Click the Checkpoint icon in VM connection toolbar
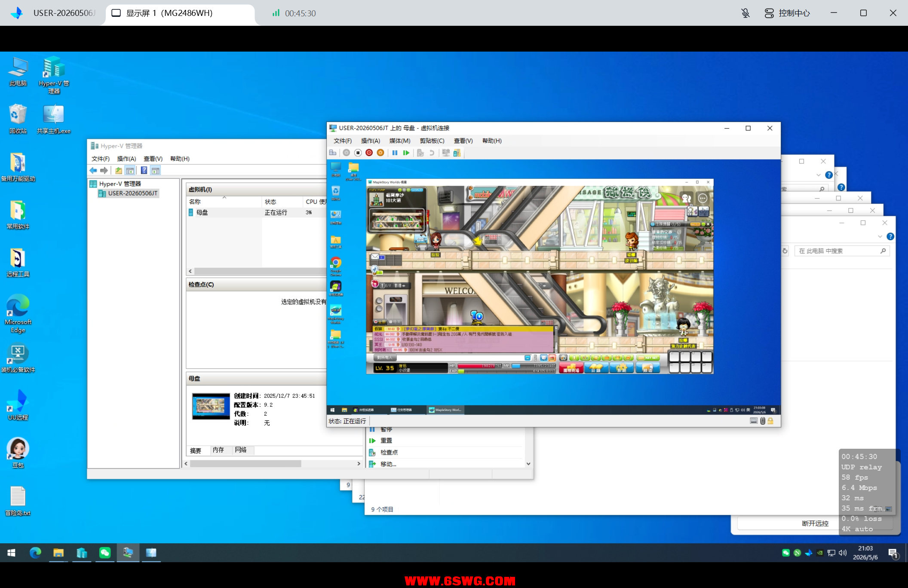 tap(420, 153)
